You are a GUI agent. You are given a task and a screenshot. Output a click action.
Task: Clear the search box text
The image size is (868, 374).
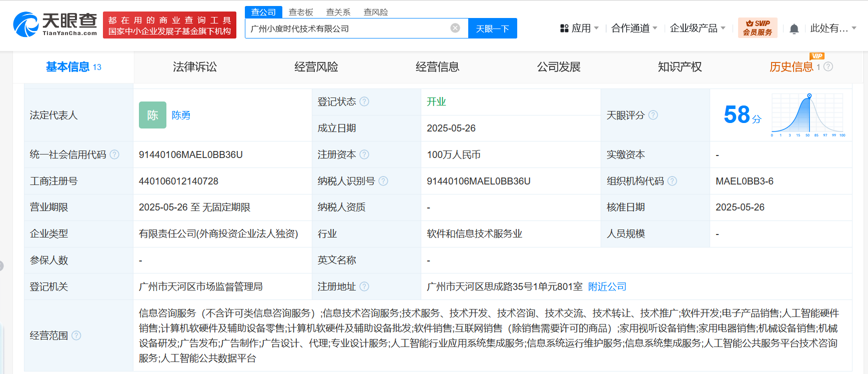(x=455, y=28)
